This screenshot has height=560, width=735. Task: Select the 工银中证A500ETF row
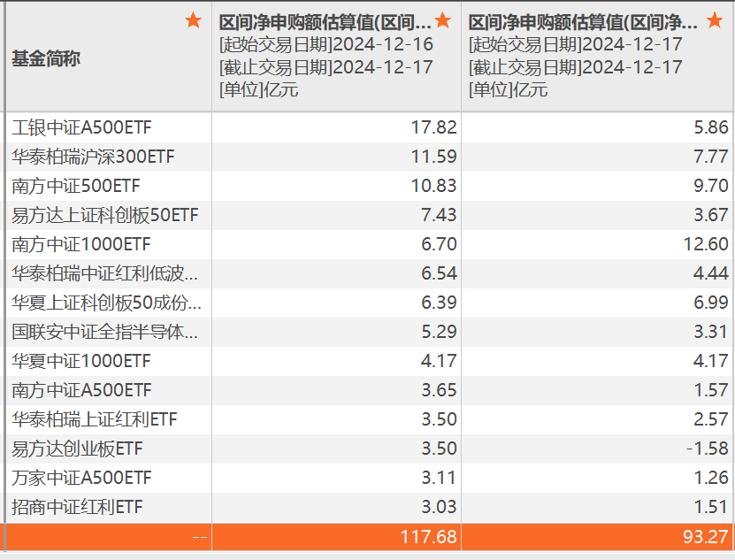(x=81, y=127)
